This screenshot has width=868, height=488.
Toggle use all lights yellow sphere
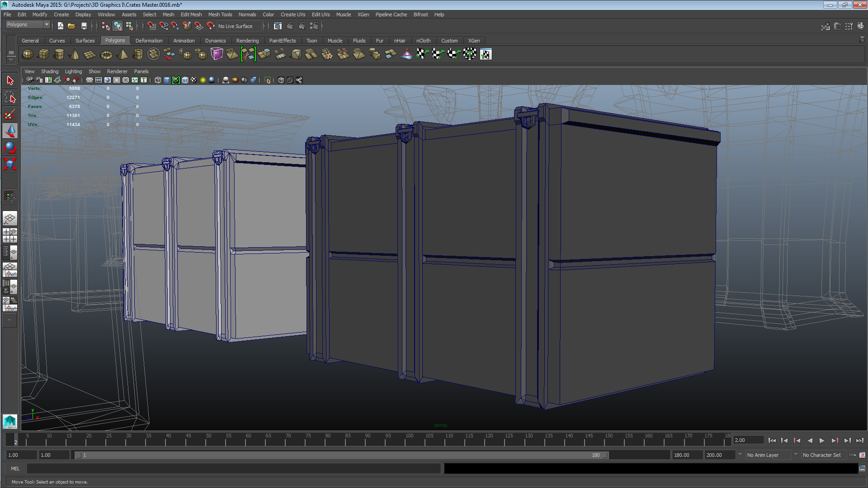tap(203, 80)
